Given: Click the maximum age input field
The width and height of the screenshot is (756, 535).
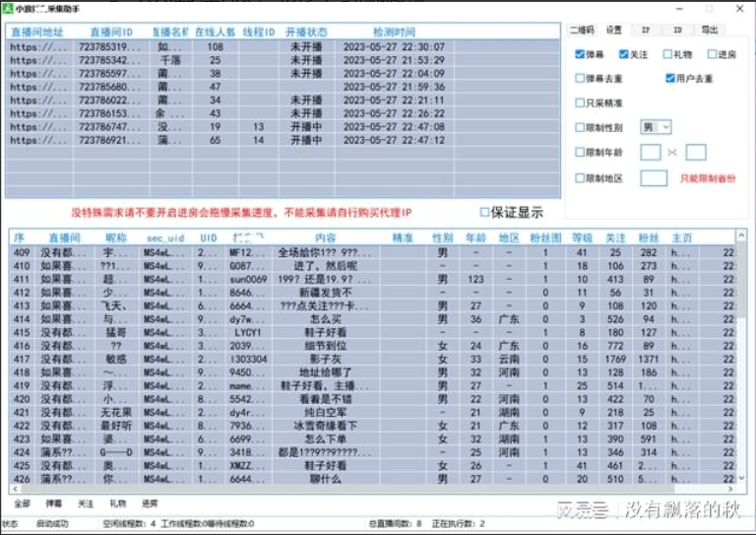Looking at the screenshot, I should pos(696,153).
